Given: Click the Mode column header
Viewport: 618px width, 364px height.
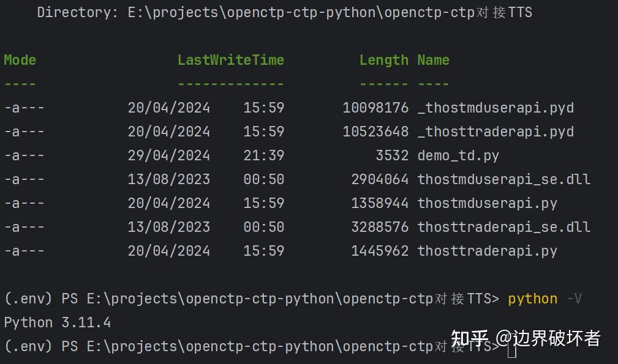Looking at the screenshot, I should (x=20, y=59).
